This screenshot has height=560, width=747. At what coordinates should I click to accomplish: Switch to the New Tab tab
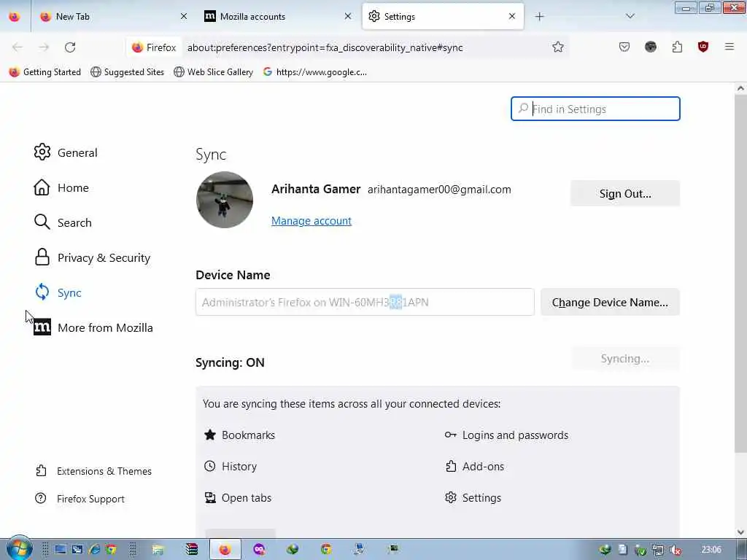point(113,16)
